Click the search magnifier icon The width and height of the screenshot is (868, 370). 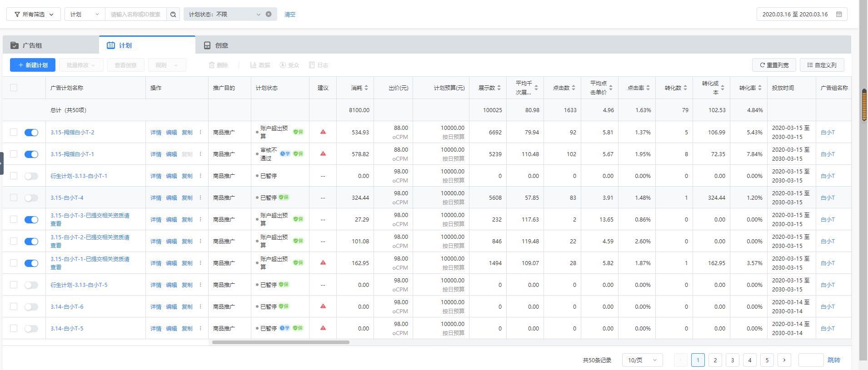pos(173,15)
